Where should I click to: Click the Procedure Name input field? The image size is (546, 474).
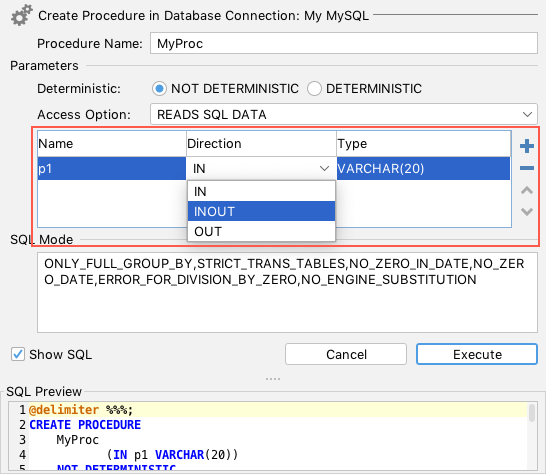pos(344,43)
